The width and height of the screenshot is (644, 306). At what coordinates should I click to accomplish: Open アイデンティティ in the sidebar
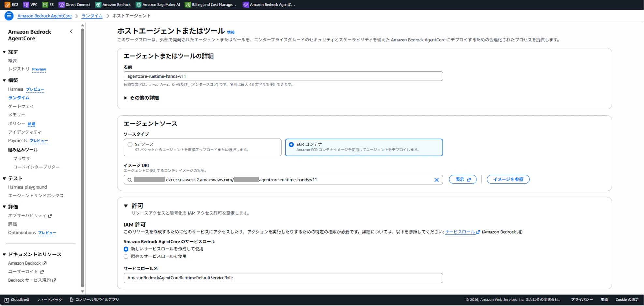[25, 132]
